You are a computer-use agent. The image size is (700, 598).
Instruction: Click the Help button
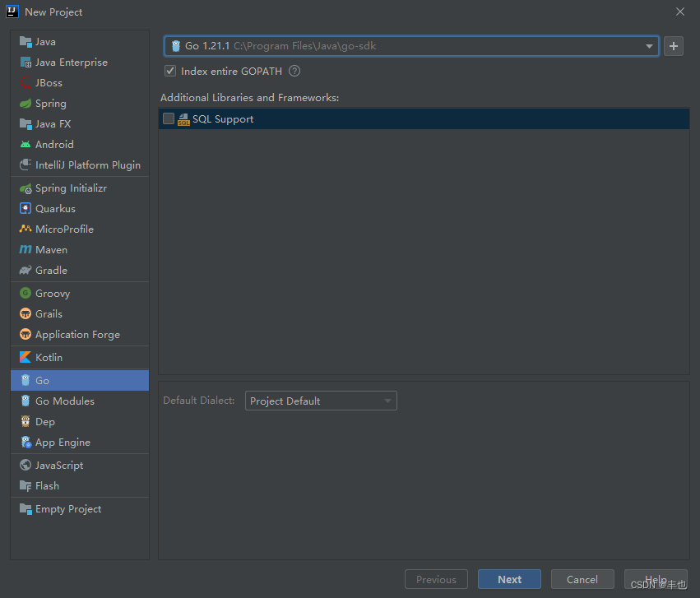[656, 579]
